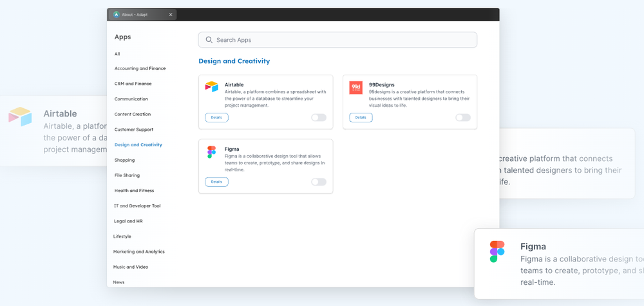Screen dimensions: 644x306
Task: Select Marketing and Analytics category
Action: point(139,252)
